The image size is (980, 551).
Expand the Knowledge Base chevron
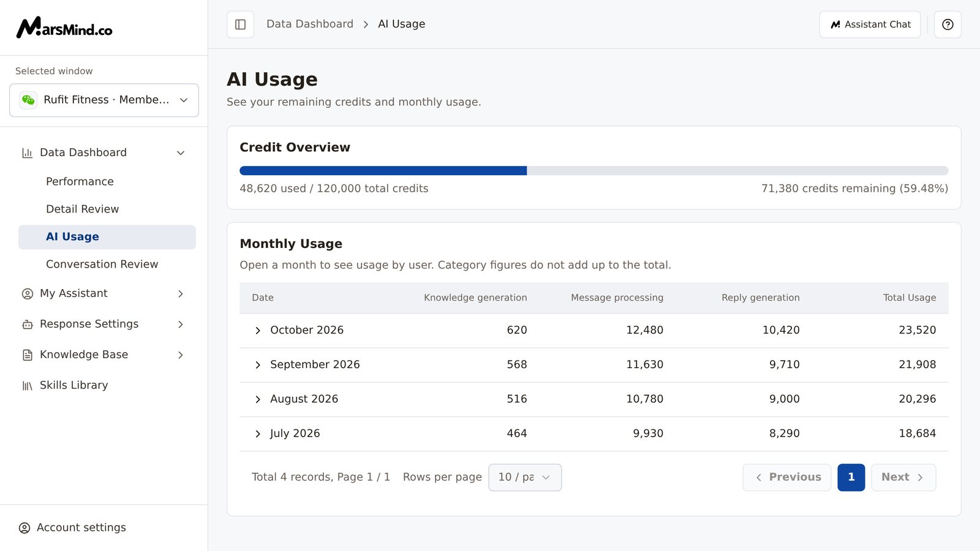click(181, 355)
